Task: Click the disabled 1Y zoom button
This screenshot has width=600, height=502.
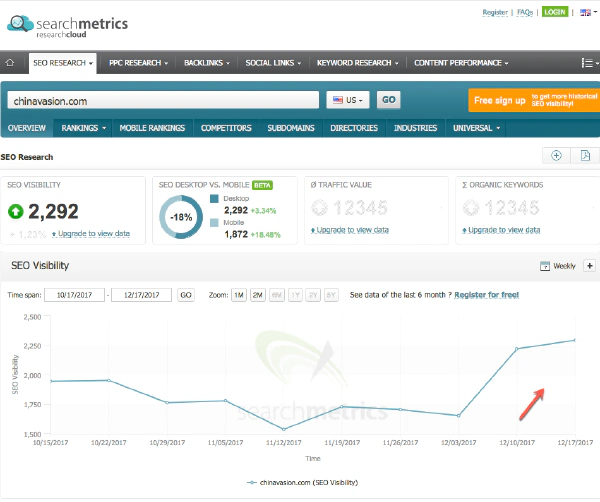Action: pyautogui.click(x=295, y=295)
